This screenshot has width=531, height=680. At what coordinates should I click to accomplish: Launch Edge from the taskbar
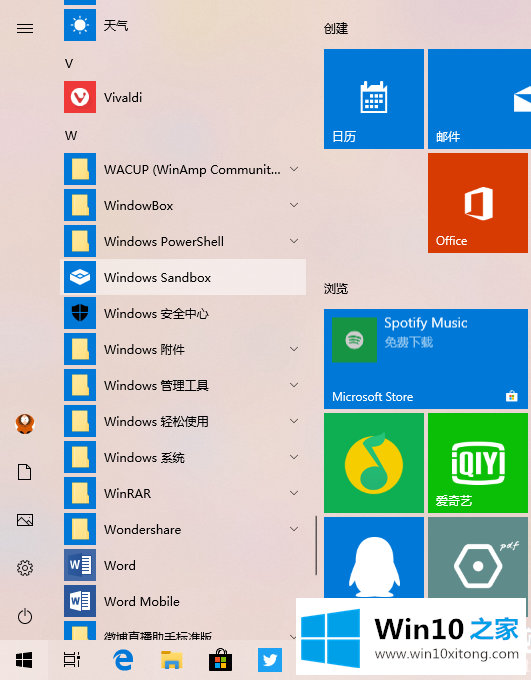click(x=123, y=660)
